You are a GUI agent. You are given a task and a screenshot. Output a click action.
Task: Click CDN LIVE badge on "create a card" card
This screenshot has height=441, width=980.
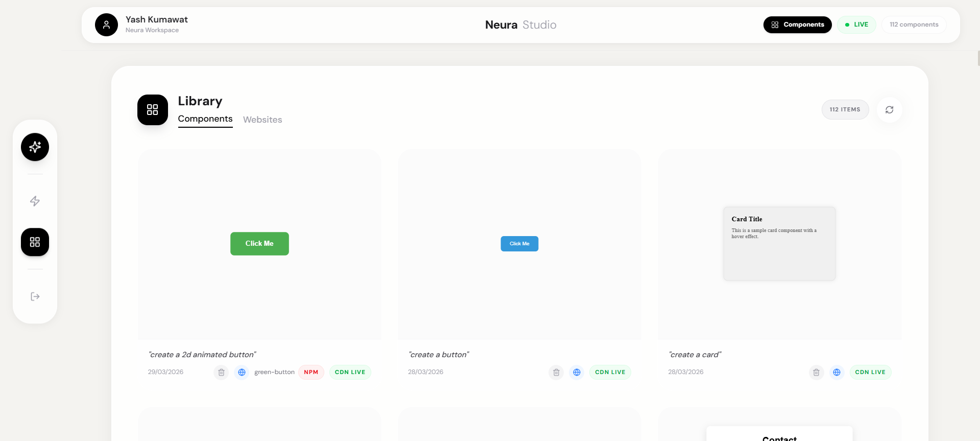(870, 372)
